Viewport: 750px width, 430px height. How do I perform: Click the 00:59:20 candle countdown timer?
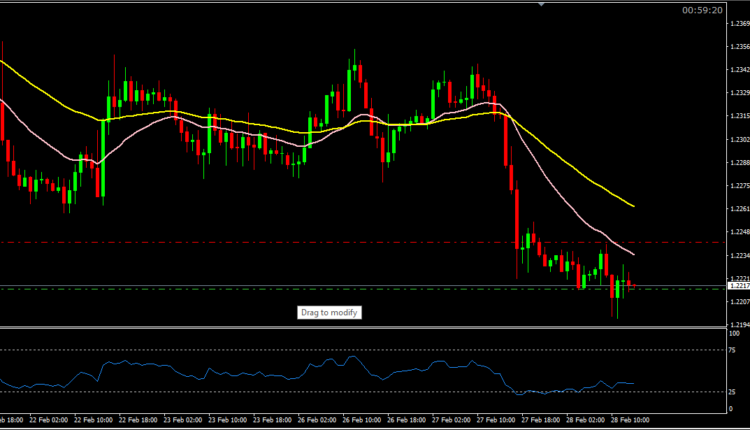click(x=702, y=10)
